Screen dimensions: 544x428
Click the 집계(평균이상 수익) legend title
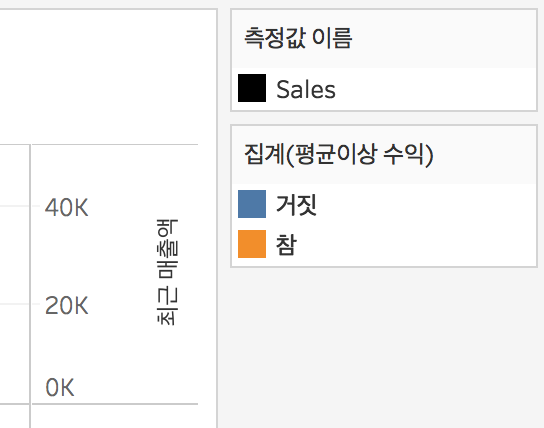(339, 154)
